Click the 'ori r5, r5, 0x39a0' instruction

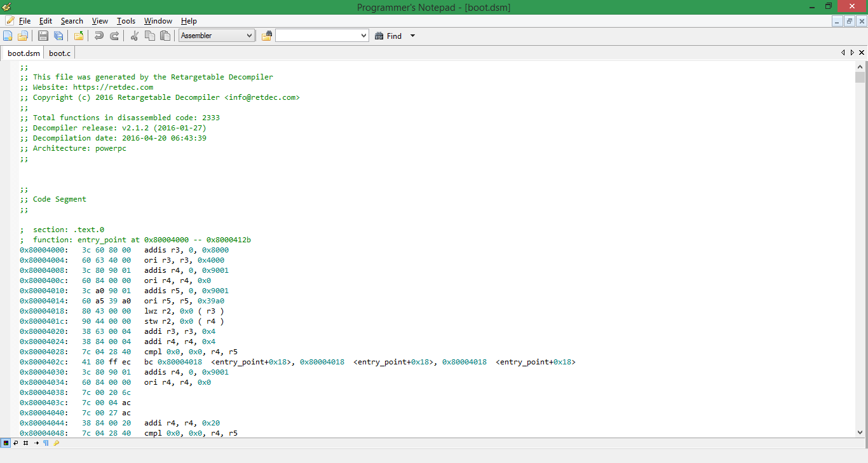point(184,301)
